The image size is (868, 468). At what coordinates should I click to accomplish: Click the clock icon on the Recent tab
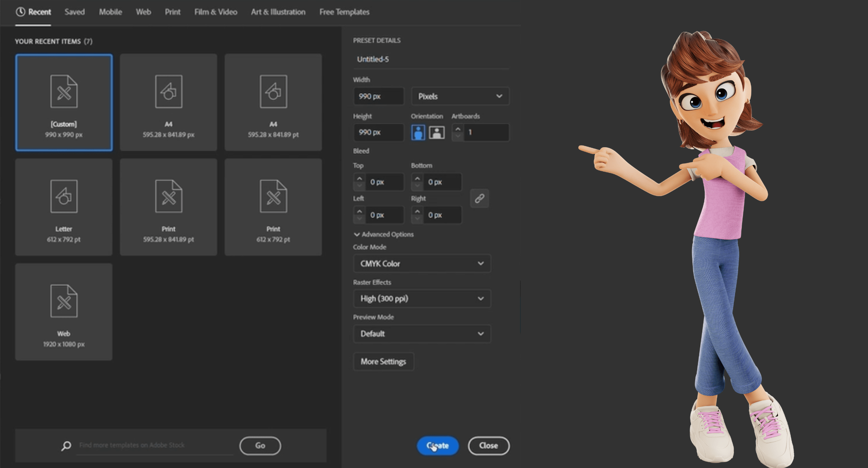(20, 12)
